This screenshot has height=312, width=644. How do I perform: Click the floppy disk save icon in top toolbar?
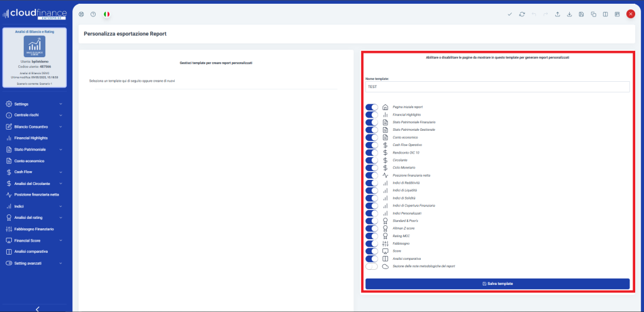point(581,14)
